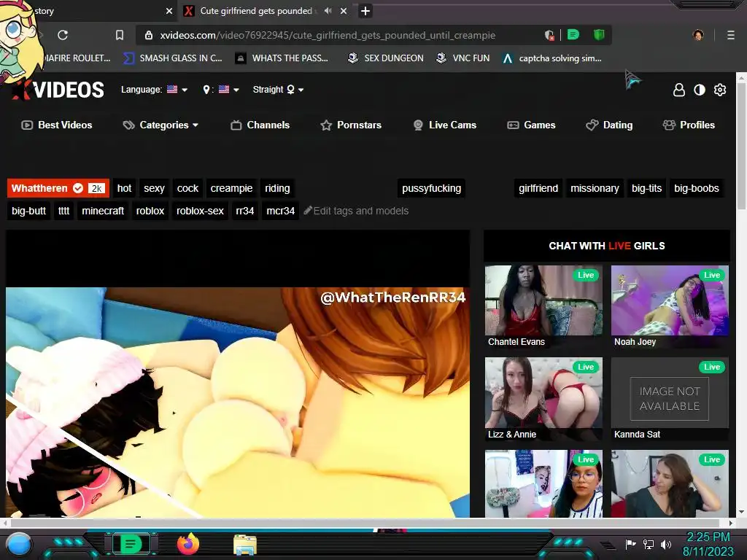This screenshot has height=560, width=747.
Task: Close the 'story' tab
Action: coord(169,11)
